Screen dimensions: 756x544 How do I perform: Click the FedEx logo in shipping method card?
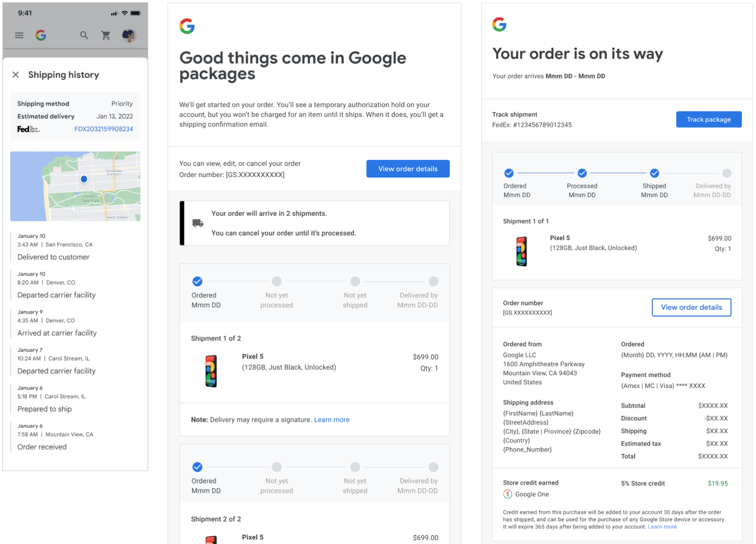click(28, 129)
